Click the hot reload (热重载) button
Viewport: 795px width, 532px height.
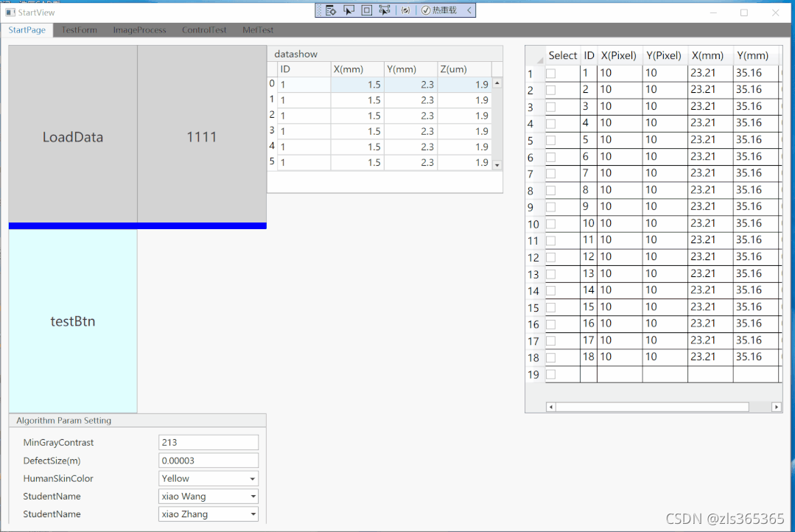tap(439, 10)
